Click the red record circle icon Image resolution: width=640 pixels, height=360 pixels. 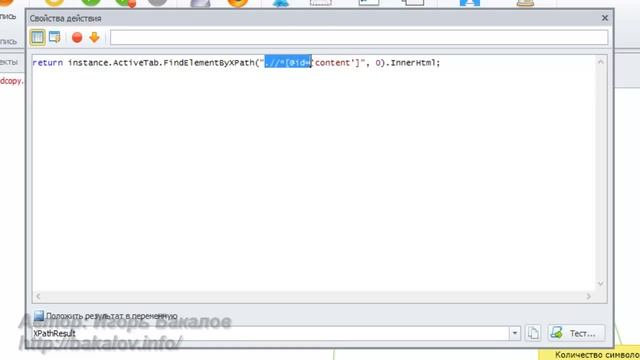pos(77,38)
